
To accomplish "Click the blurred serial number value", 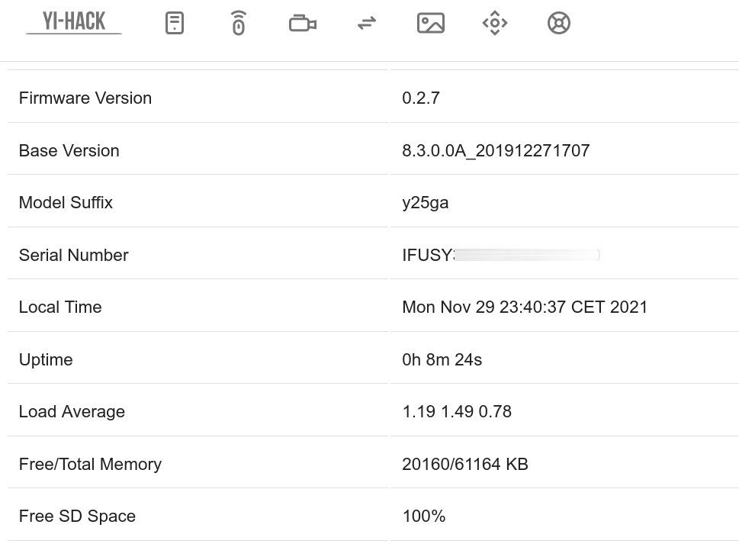I will [500, 255].
